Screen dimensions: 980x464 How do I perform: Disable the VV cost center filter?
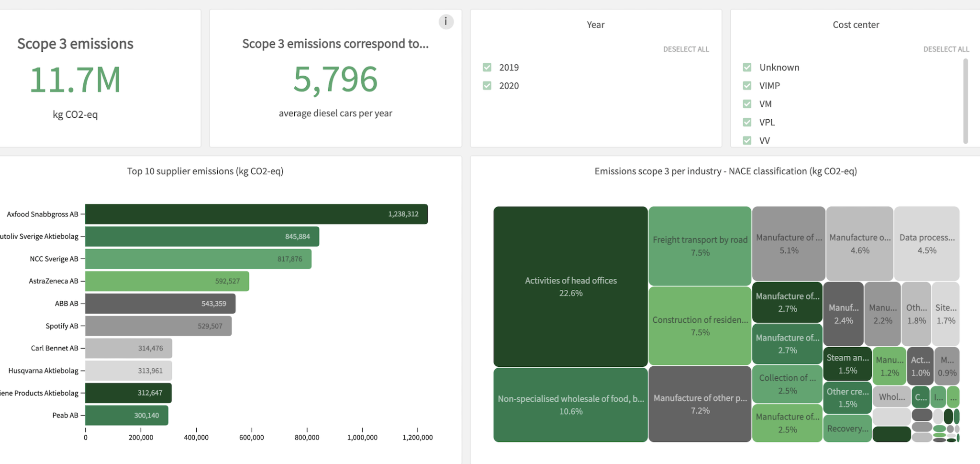pos(747,140)
